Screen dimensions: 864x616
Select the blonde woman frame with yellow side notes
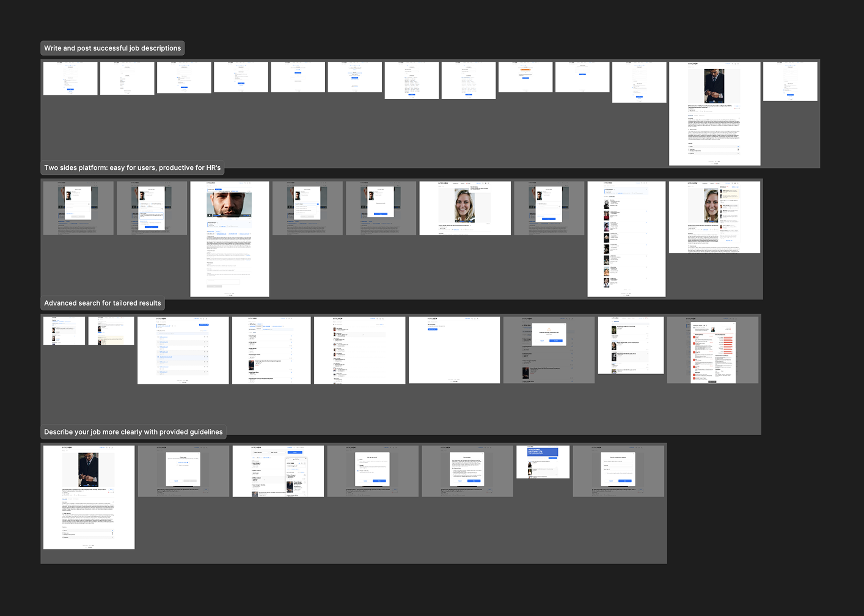pyautogui.click(x=715, y=217)
